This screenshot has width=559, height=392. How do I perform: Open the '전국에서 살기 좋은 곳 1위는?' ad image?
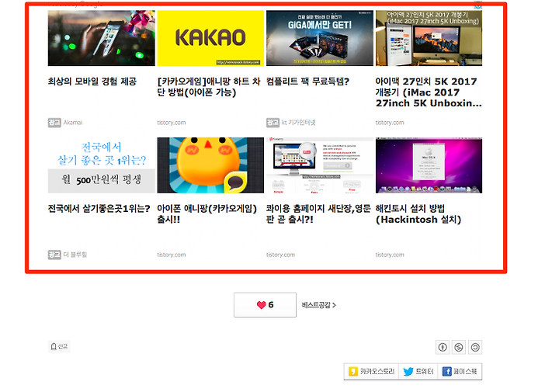pyautogui.click(x=101, y=165)
